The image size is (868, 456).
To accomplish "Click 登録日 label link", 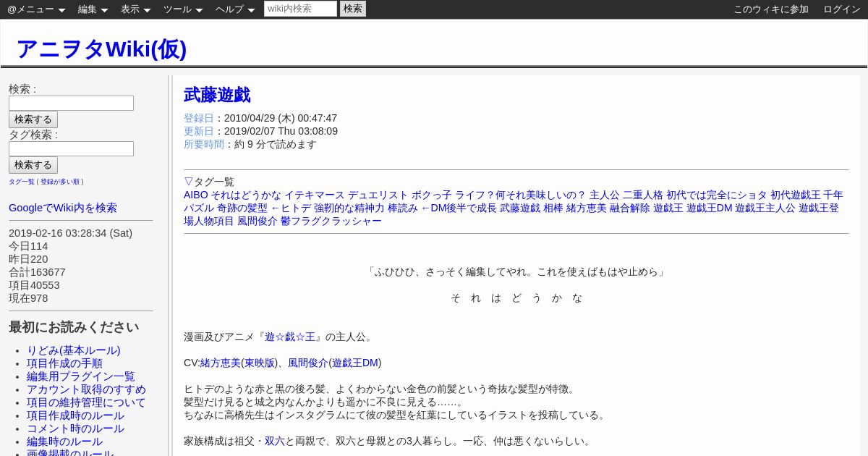I will coord(199,118).
